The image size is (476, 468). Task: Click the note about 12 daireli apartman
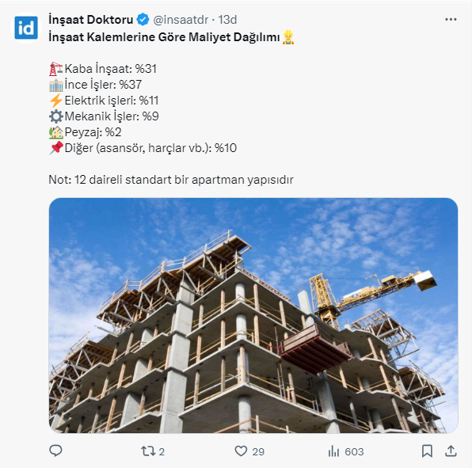pyautogui.click(x=171, y=180)
